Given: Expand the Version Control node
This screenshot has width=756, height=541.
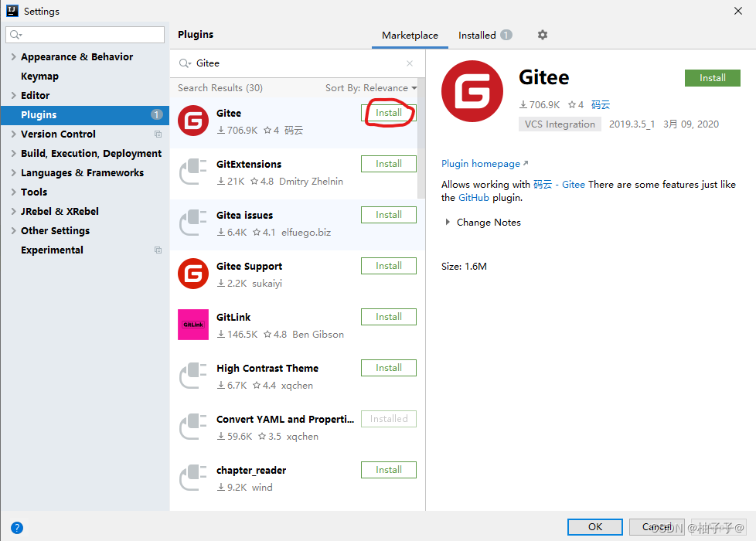Looking at the screenshot, I should [13, 134].
